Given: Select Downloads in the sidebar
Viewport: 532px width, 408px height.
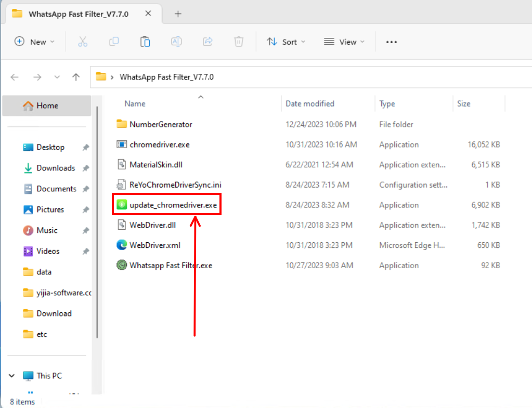Looking at the screenshot, I should (x=56, y=168).
